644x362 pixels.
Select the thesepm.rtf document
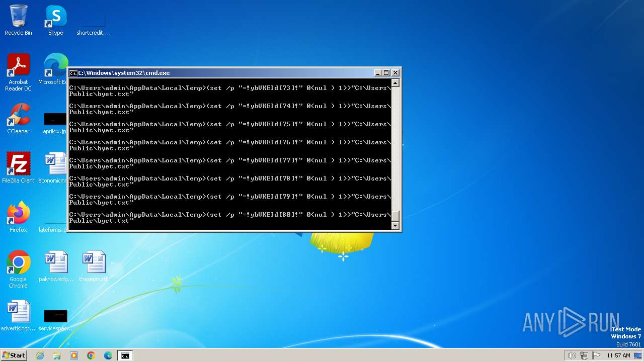pos(94,266)
